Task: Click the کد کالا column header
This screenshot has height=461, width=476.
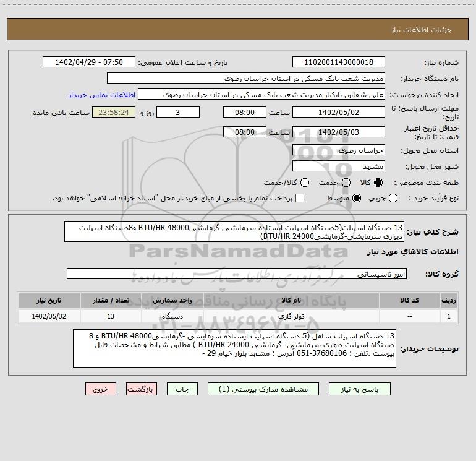Action: click(x=409, y=300)
